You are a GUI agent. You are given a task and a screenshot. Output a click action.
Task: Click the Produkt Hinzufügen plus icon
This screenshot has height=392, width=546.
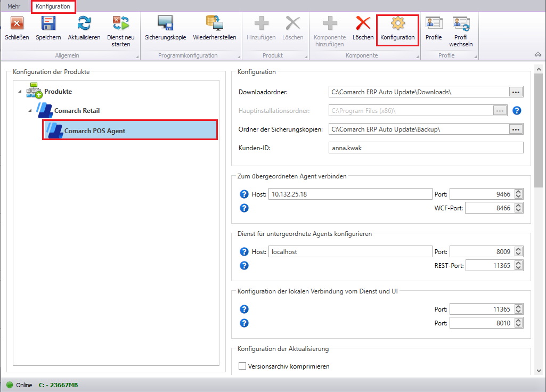point(261,23)
